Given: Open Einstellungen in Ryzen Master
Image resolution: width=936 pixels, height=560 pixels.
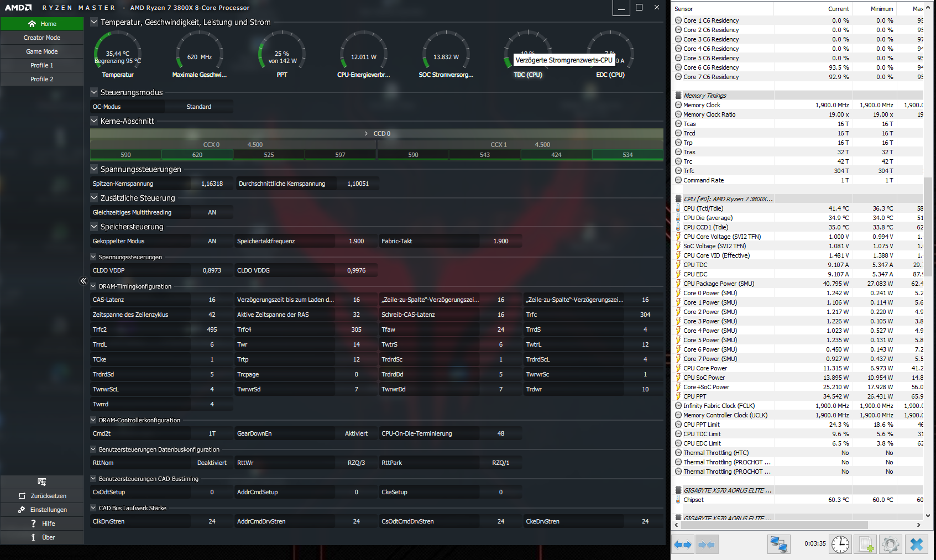Looking at the screenshot, I should (42, 510).
